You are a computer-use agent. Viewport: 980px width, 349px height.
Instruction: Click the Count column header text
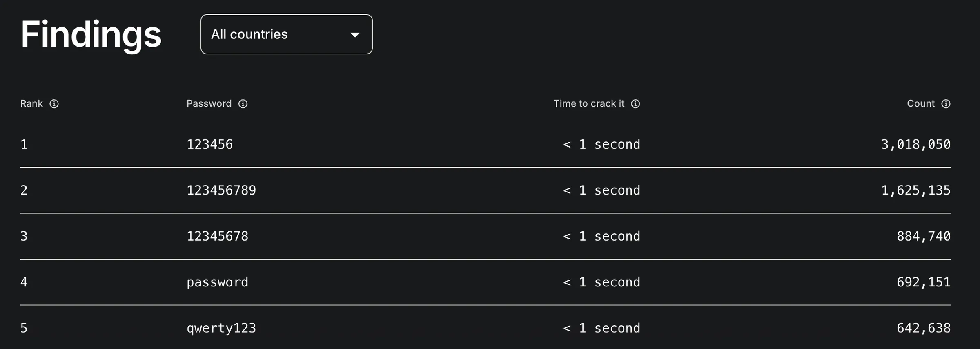921,103
